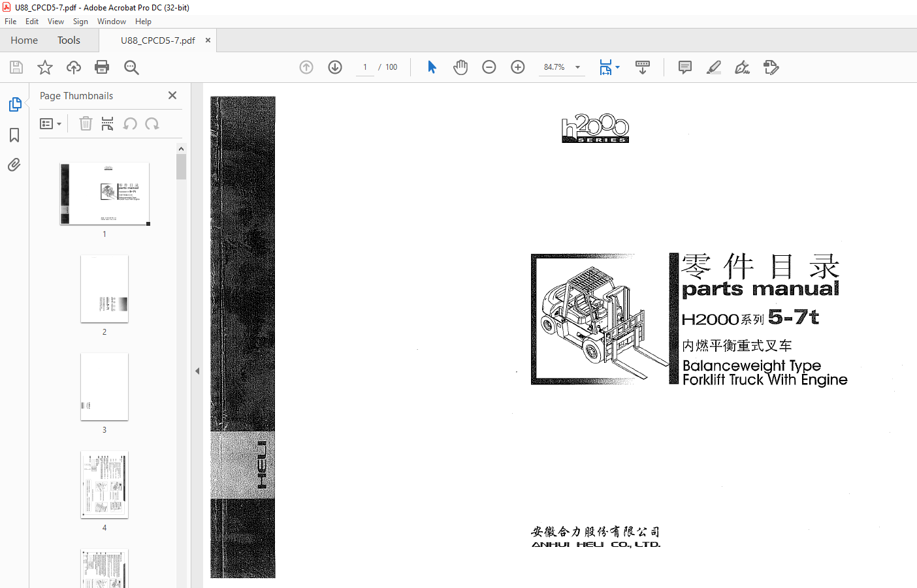
Task: Select page 3 thumbnail
Action: click(x=105, y=386)
